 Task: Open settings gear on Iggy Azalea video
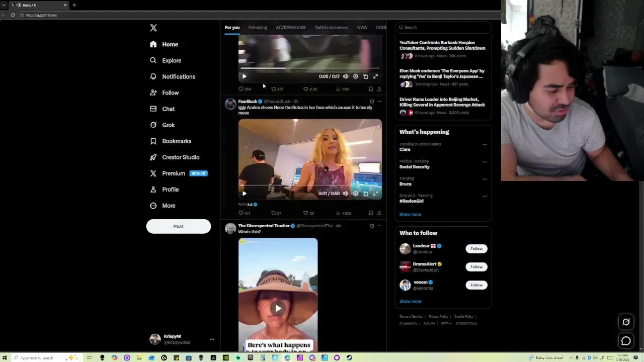356,194
